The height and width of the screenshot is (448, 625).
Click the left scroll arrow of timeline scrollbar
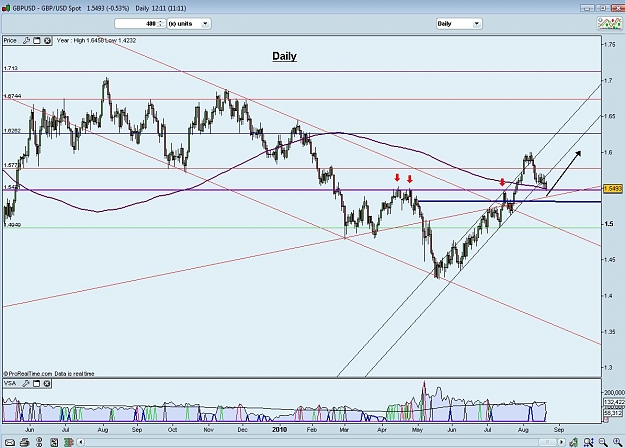(x=81, y=442)
